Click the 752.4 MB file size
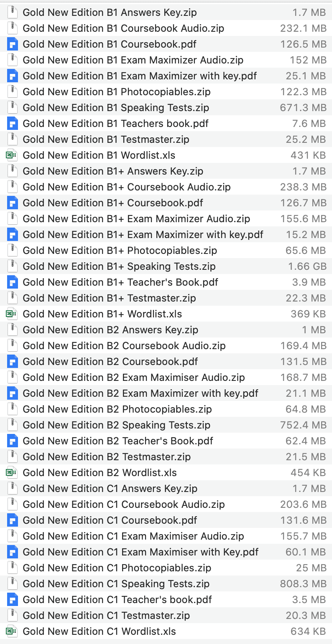Viewport: 332px width, 644px height. (303, 425)
